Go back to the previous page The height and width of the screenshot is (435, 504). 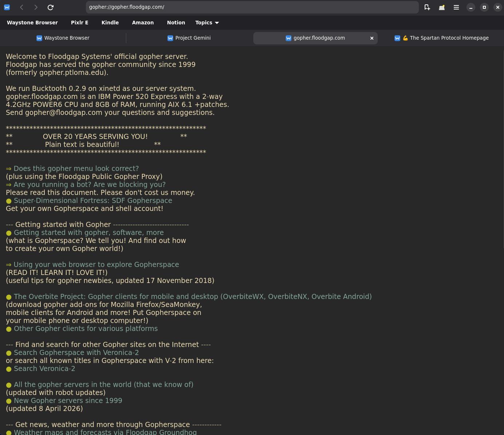pos(22,7)
